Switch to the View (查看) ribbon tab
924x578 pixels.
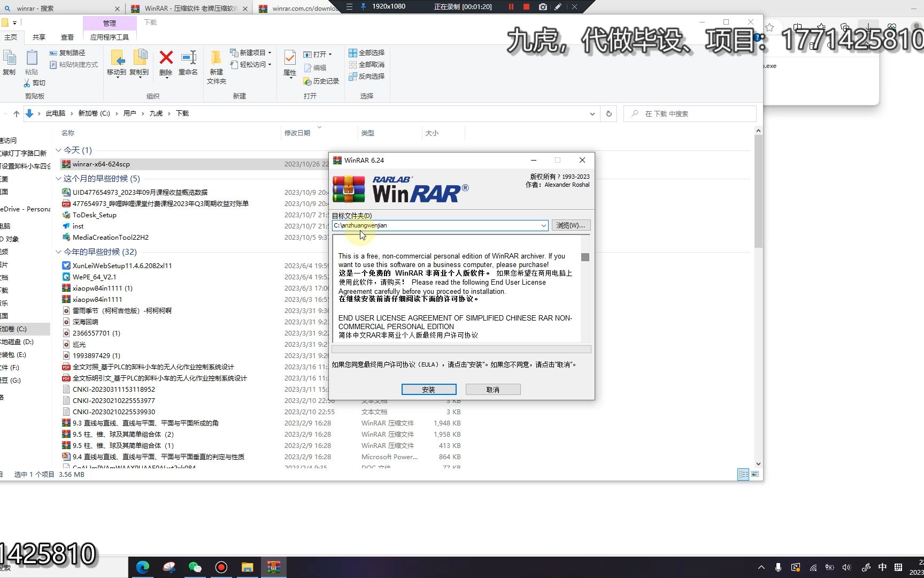(x=67, y=37)
